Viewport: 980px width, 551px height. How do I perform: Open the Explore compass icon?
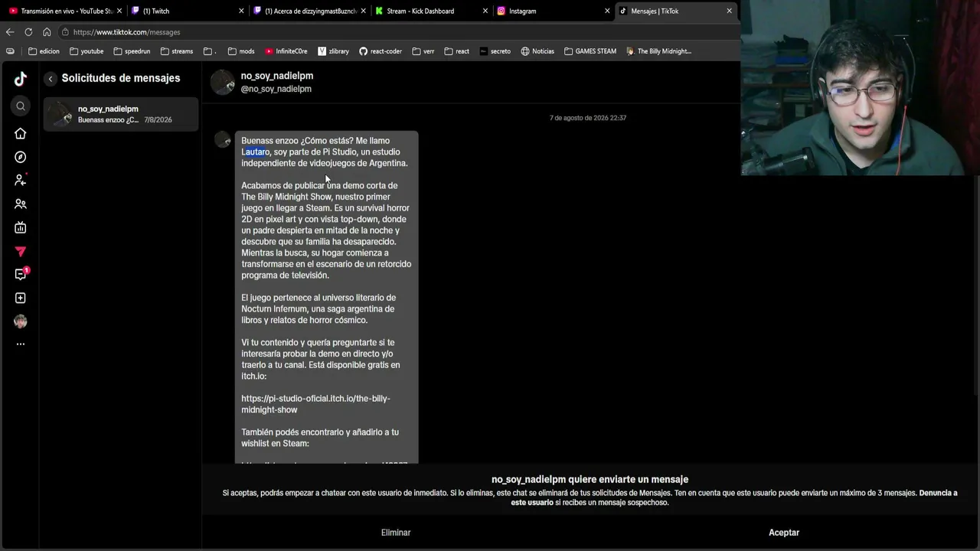(x=21, y=157)
